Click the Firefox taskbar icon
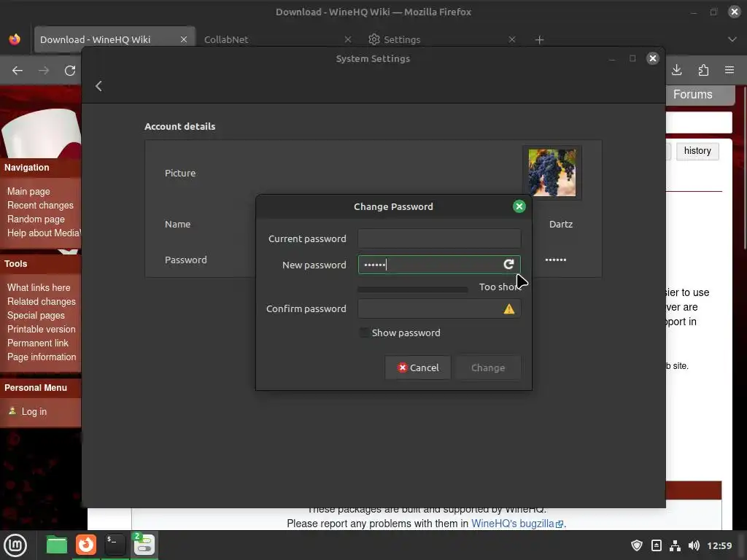 coord(86,545)
